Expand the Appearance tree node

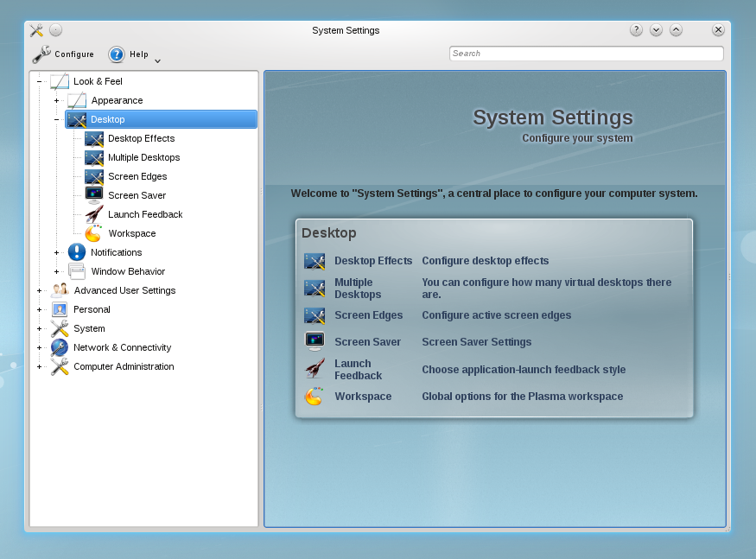[x=57, y=101]
